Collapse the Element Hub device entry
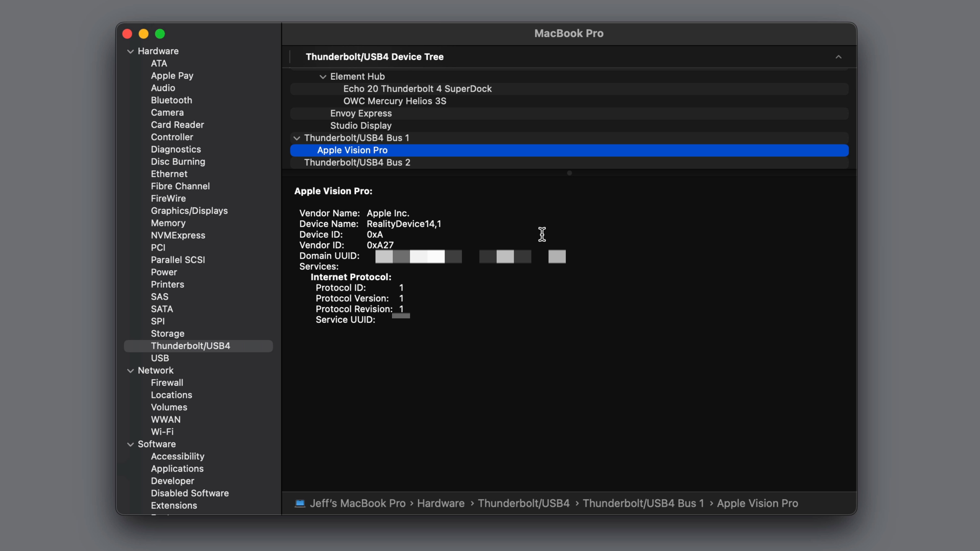The width and height of the screenshot is (980, 551). coord(323,77)
